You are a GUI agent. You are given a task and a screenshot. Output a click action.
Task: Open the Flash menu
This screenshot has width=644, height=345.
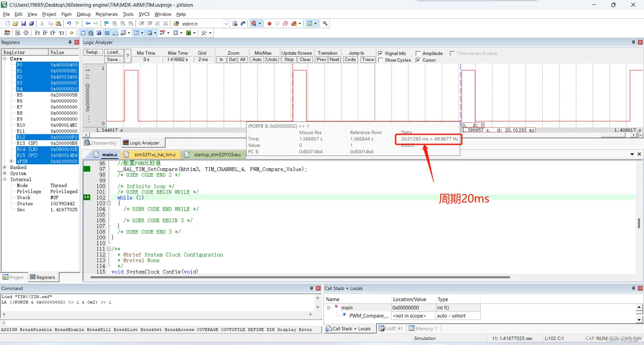[66, 14]
